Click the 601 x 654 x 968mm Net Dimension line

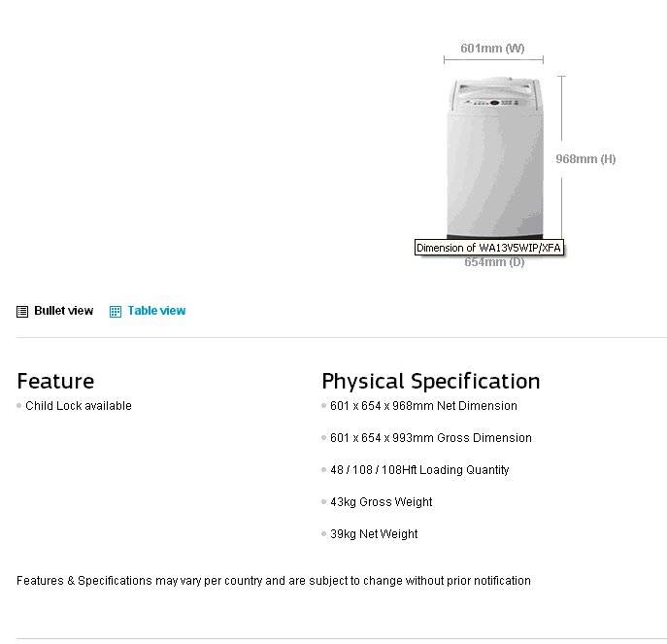pyautogui.click(x=423, y=406)
